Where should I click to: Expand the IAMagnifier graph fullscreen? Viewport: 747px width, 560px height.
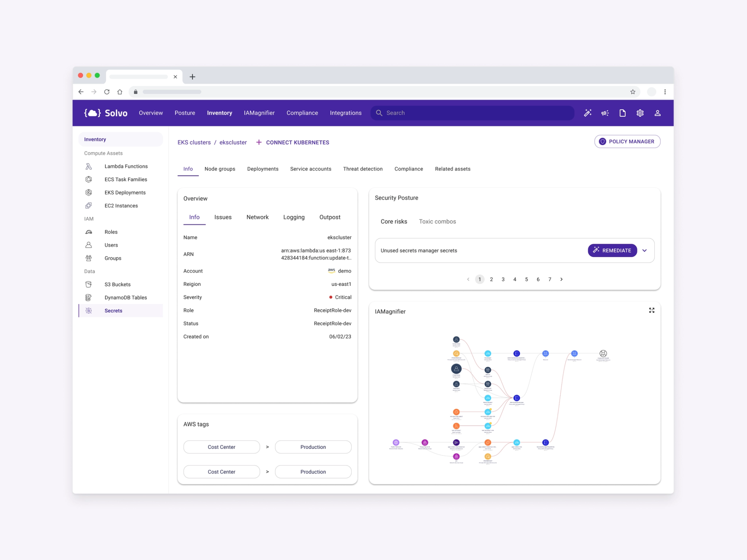click(652, 310)
